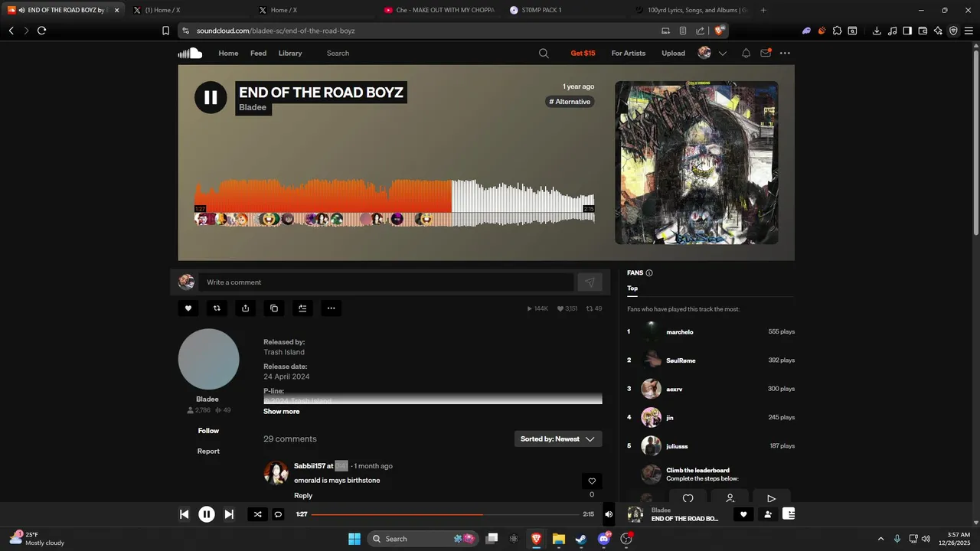
Task: Open the messages envelope icon
Action: click(x=766, y=53)
